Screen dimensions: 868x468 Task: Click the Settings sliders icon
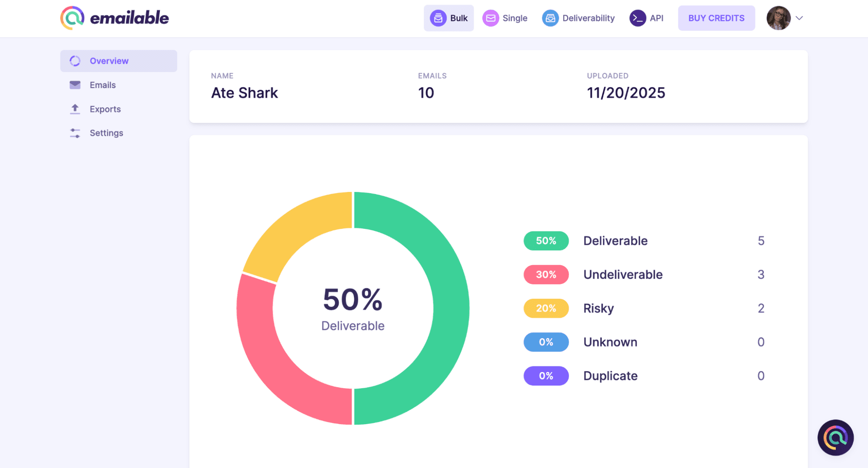75,133
